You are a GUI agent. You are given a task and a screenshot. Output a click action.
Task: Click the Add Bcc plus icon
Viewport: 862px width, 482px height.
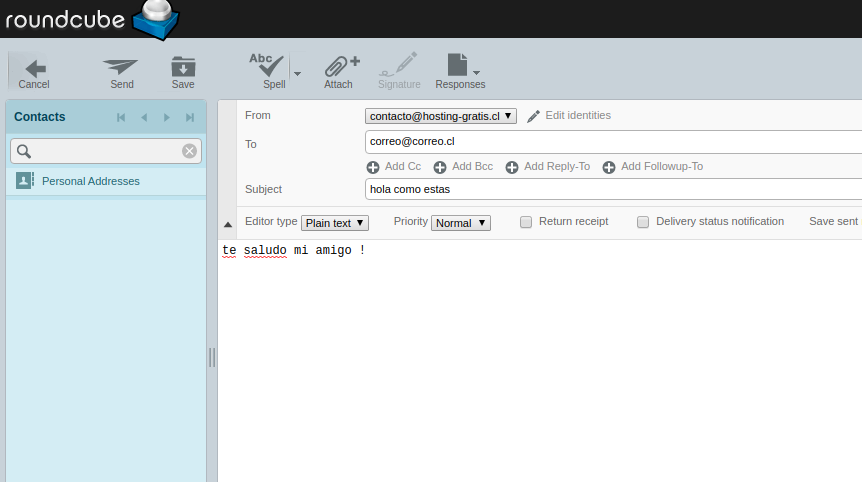pyautogui.click(x=440, y=167)
